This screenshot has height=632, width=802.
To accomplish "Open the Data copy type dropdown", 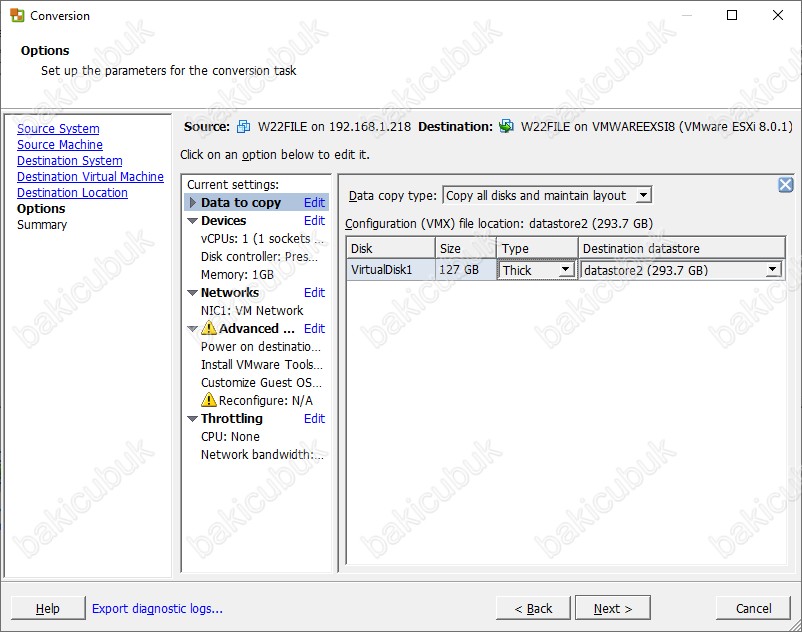I will [643, 195].
